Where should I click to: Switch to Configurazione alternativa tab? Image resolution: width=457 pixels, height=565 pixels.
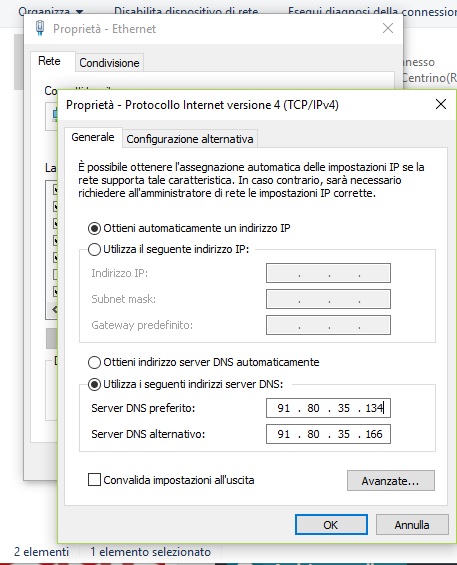pos(190,139)
